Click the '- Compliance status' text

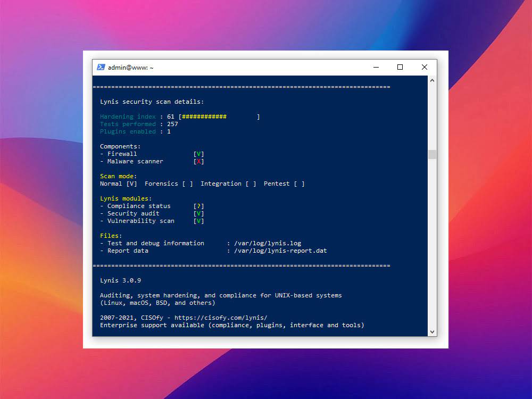point(135,206)
